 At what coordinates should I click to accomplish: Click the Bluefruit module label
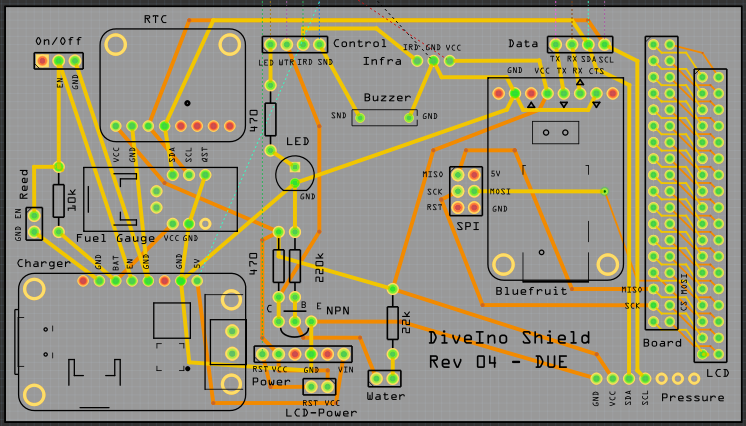[531, 291]
